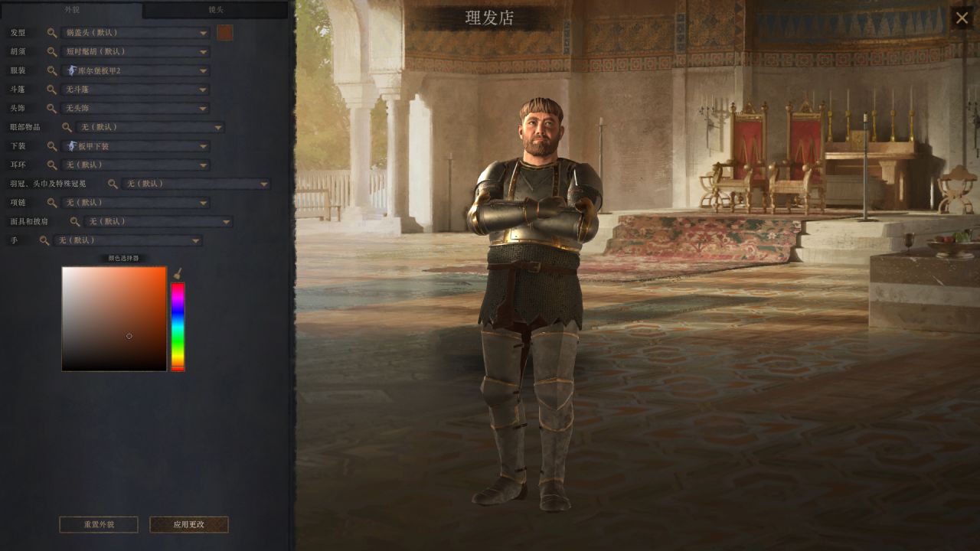Switch to the 镜头 tab

[x=216, y=10]
